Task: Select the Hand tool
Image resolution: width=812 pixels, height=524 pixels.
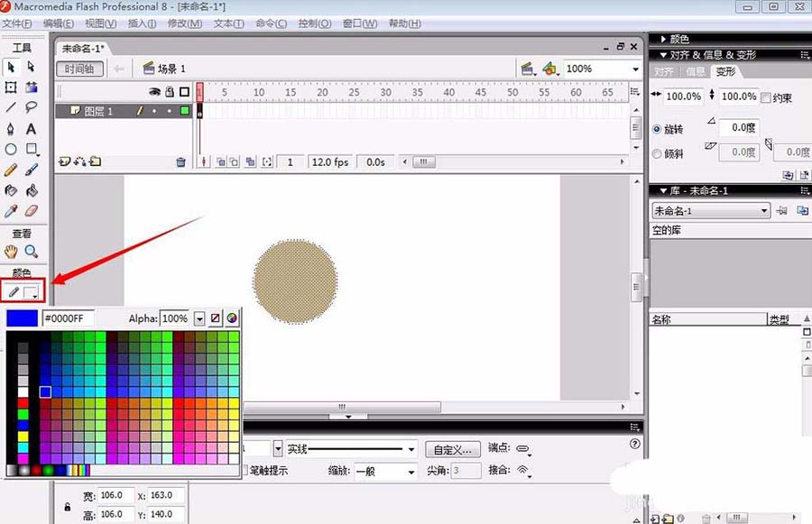Action: pos(11,252)
